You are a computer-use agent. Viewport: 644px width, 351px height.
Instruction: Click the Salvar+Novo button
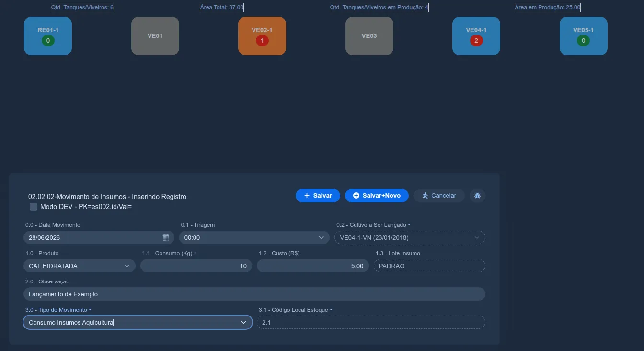coord(377,196)
